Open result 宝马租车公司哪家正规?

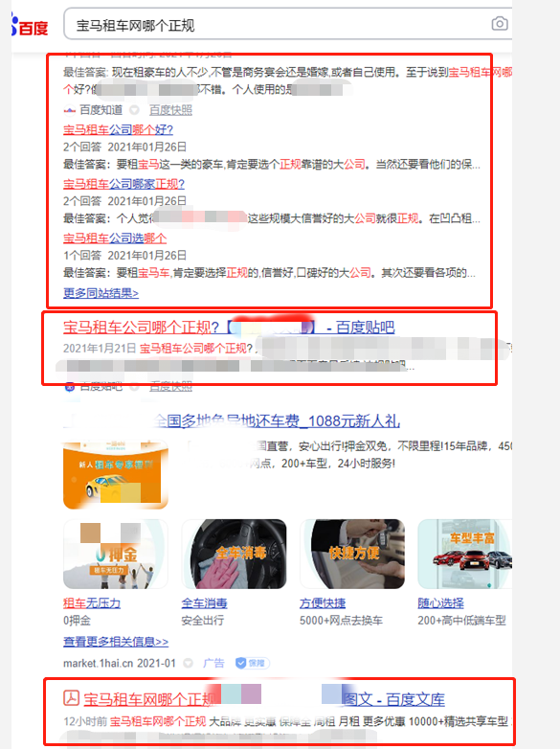(x=123, y=184)
